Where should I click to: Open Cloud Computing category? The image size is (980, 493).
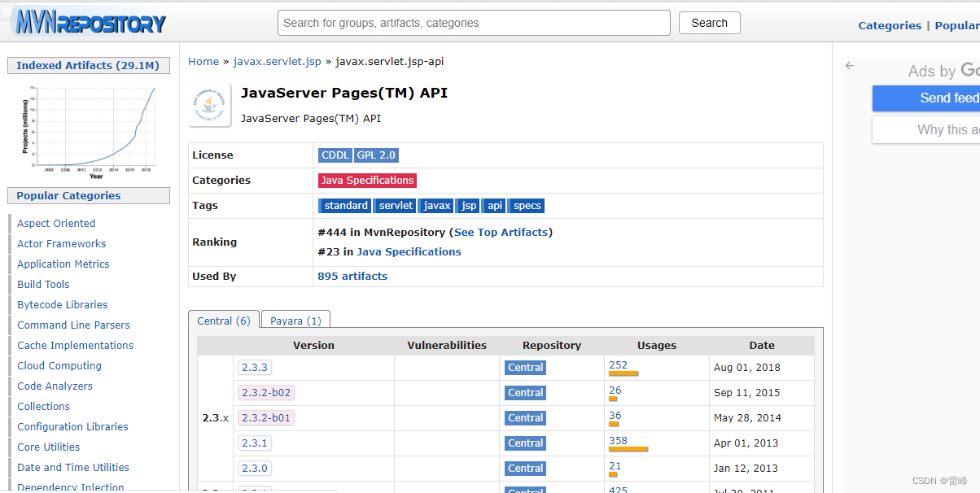coord(59,365)
